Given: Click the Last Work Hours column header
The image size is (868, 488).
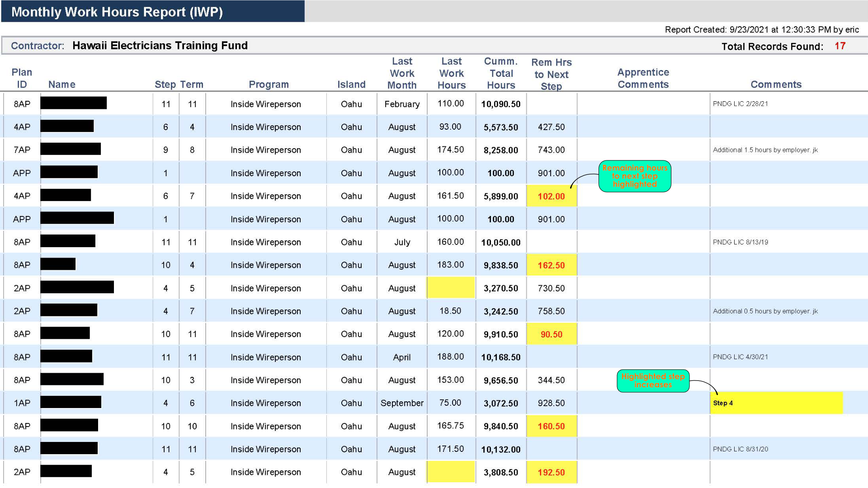Looking at the screenshot, I should pyautogui.click(x=451, y=73).
